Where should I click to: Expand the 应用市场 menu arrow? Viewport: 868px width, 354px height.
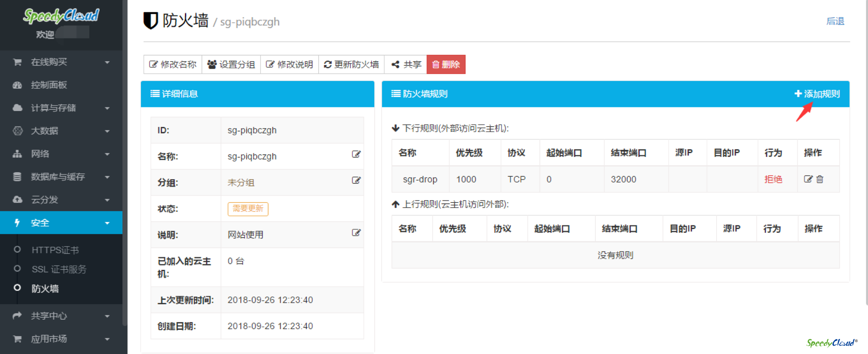tap(107, 339)
